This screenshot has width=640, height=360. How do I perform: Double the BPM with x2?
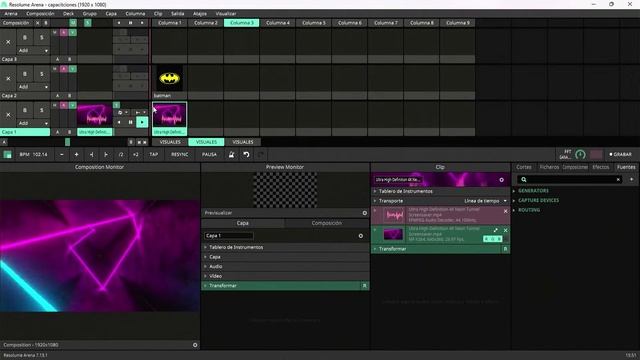point(136,154)
